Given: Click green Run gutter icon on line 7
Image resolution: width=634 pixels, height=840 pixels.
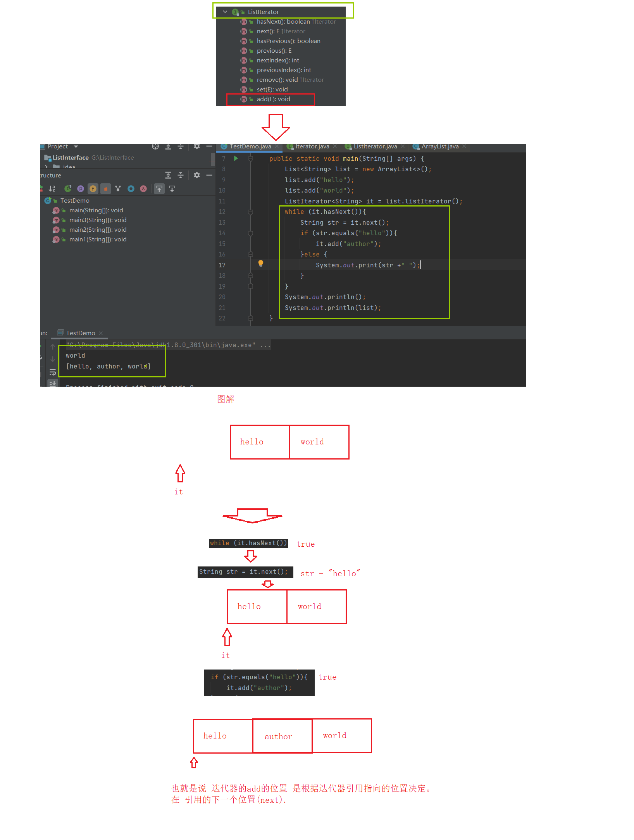Looking at the screenshot, I should tap(236, 158).
